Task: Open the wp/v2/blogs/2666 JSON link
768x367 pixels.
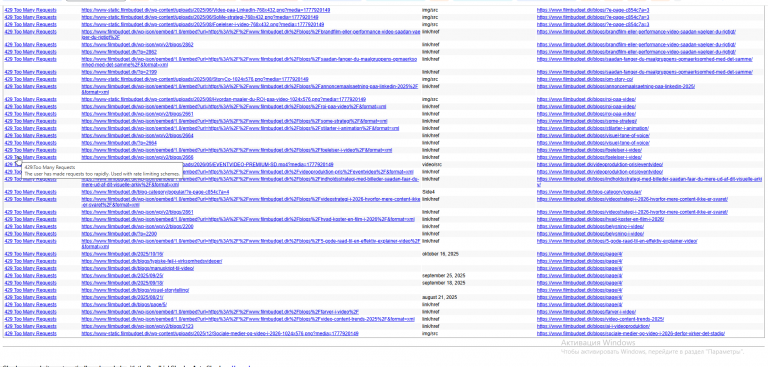Action: (137, 157)
